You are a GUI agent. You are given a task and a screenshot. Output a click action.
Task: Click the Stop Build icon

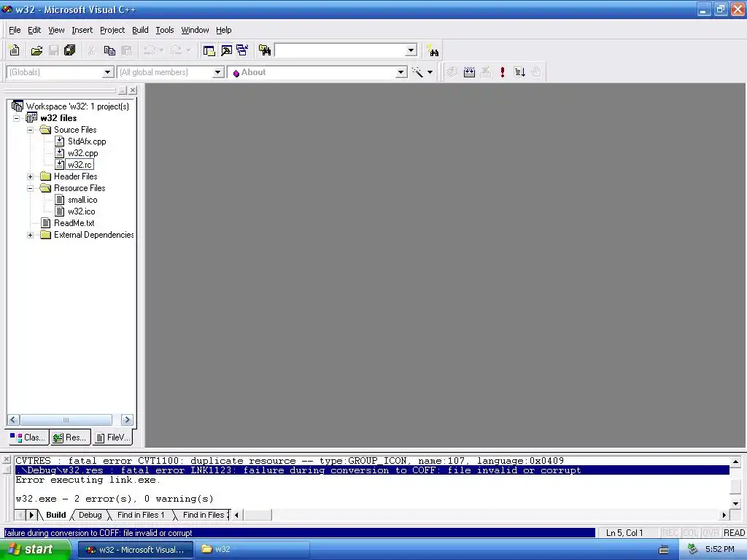[x=485, y=72]
